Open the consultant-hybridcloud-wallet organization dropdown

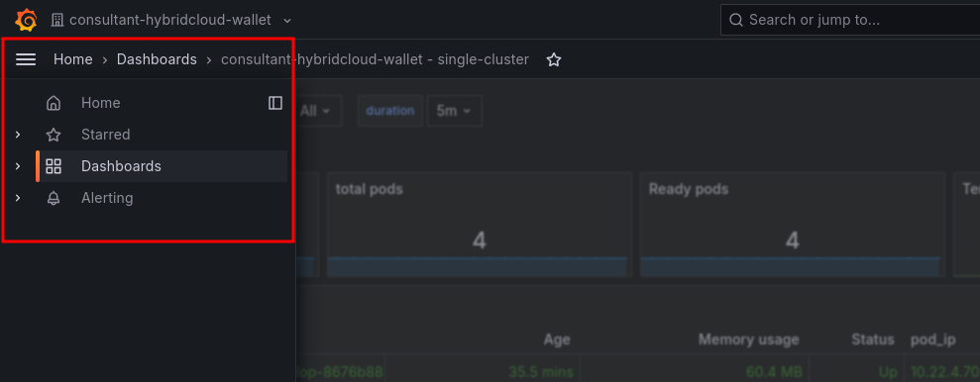pyautogui.click(x=170, y=20)
